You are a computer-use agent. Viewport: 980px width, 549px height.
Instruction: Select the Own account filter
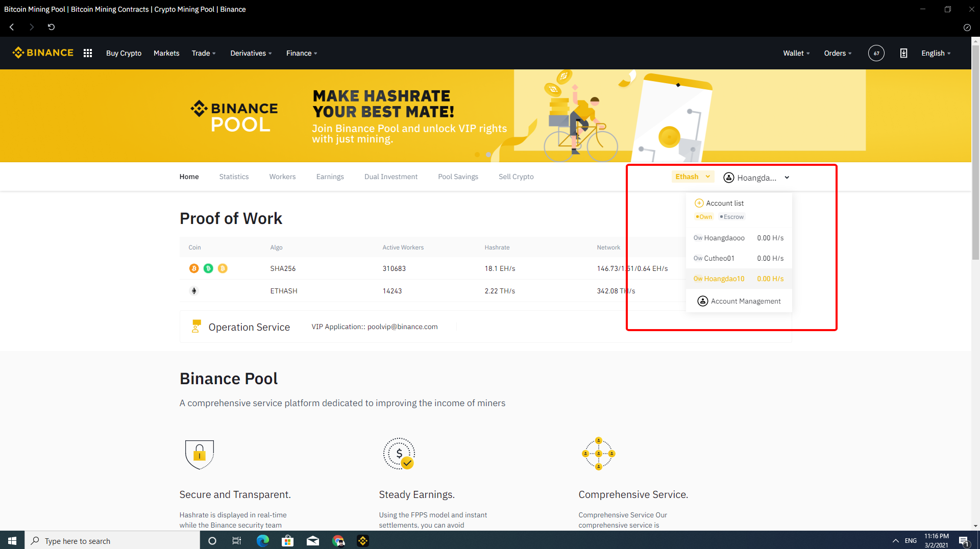pyautogui.click(x=704, y=217)
